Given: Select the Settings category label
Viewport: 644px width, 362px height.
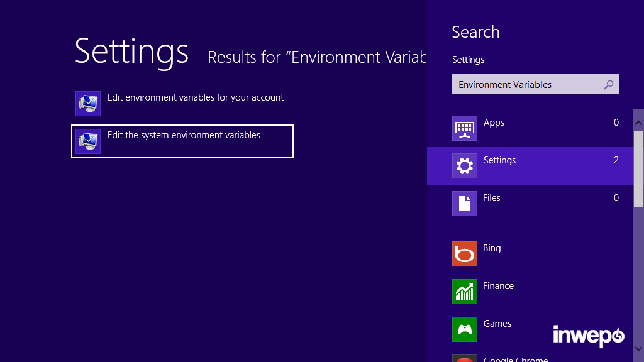Looking at the screenshot, I should pos(499,160).
